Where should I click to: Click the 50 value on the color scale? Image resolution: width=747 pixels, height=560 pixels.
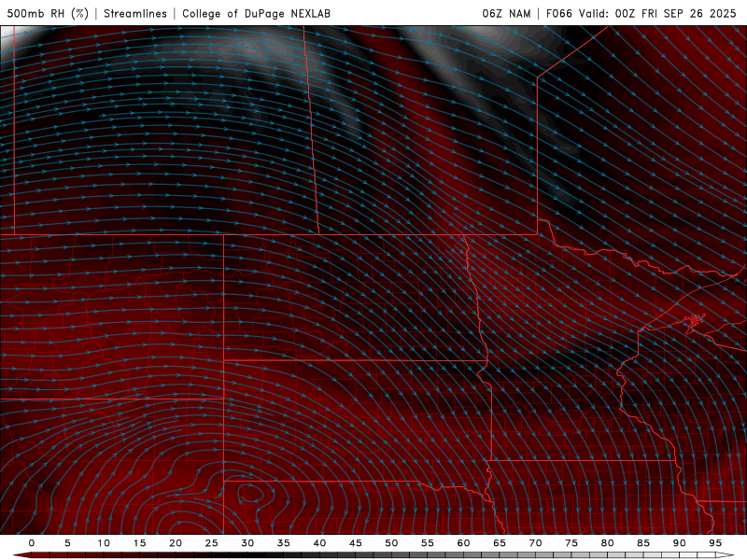(391, 543)
